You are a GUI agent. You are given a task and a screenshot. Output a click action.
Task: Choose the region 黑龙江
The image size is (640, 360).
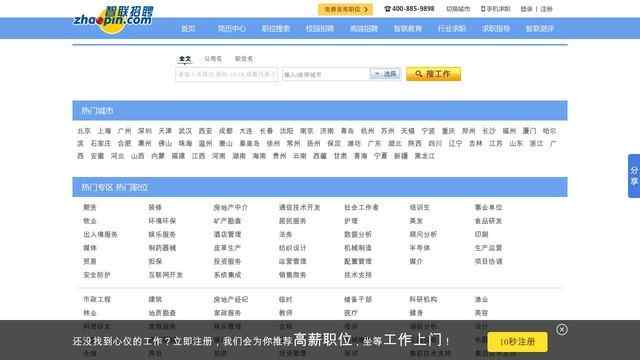coord(424,156)
